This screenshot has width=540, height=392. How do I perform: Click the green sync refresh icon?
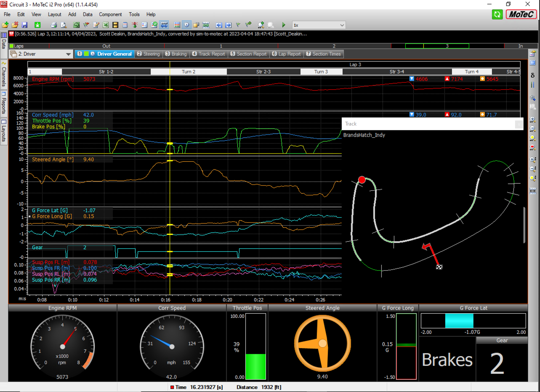coord(497,14)
